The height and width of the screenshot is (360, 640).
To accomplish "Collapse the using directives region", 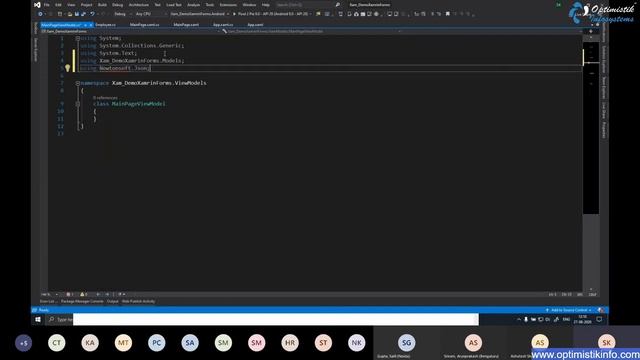I will (78, 38).
